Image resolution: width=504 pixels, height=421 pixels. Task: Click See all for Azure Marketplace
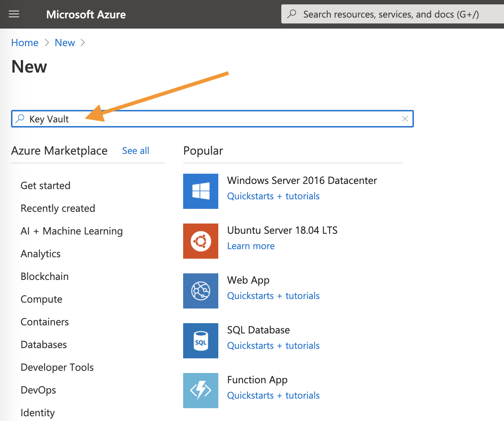point(136,151)
